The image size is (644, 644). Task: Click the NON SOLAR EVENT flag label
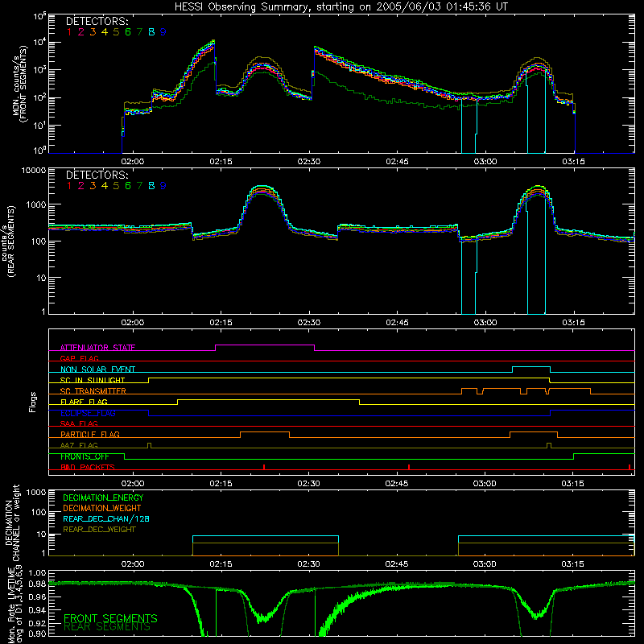[97, 369]
